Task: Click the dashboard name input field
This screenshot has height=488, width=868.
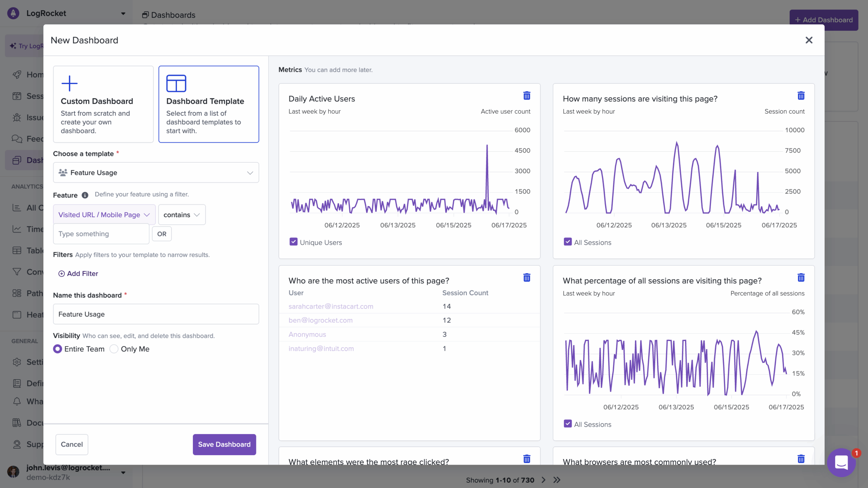Action: 156,314
